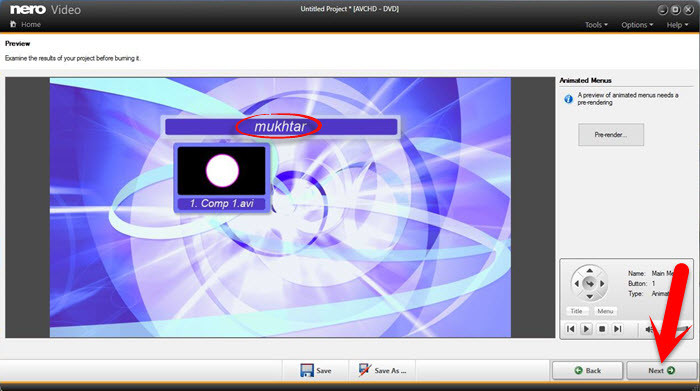
Task: Skip to the previous chapter
Action: tap(571, 329)
